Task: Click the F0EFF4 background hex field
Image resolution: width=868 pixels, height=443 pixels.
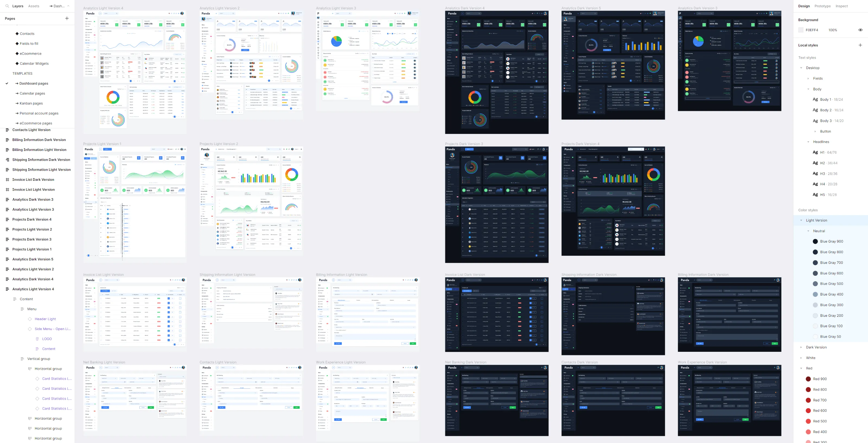Action: click(x=813, y=30)
